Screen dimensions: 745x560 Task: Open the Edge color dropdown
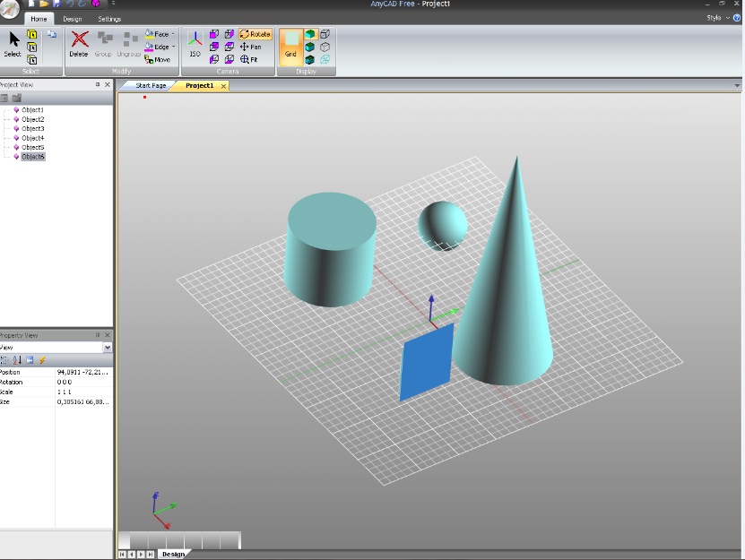pyautogui.click(x=173, y=47)
